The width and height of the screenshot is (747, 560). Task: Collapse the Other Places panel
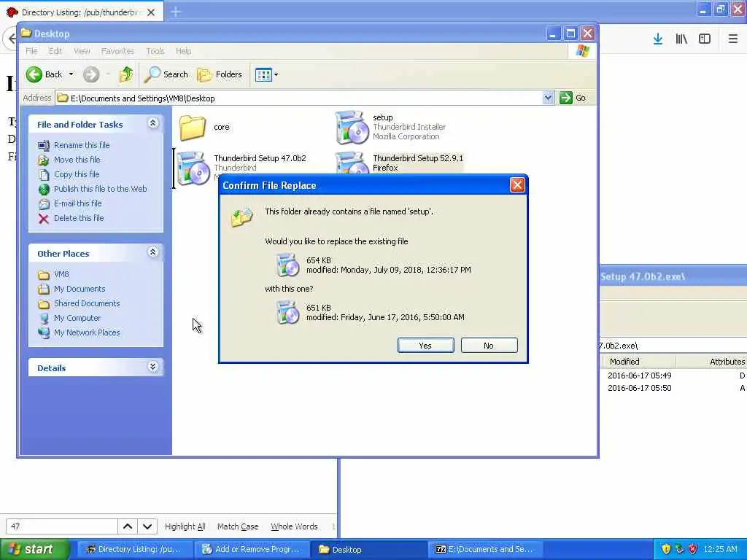[153, 252]
